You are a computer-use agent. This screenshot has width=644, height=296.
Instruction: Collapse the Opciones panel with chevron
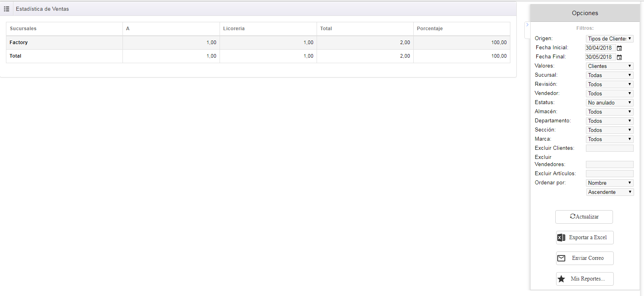click(x=527, y=25)
